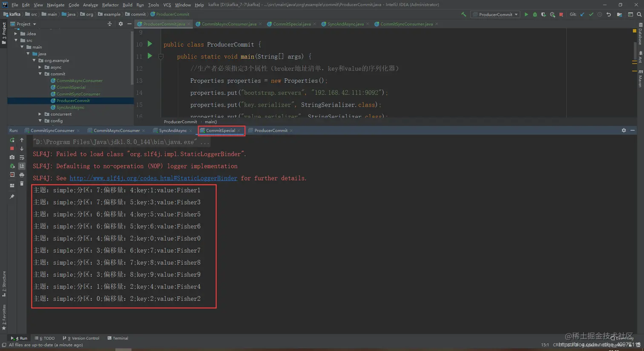Expand the concurrent package
Viewport: 644px width, 351px height.
click(40, 114)
